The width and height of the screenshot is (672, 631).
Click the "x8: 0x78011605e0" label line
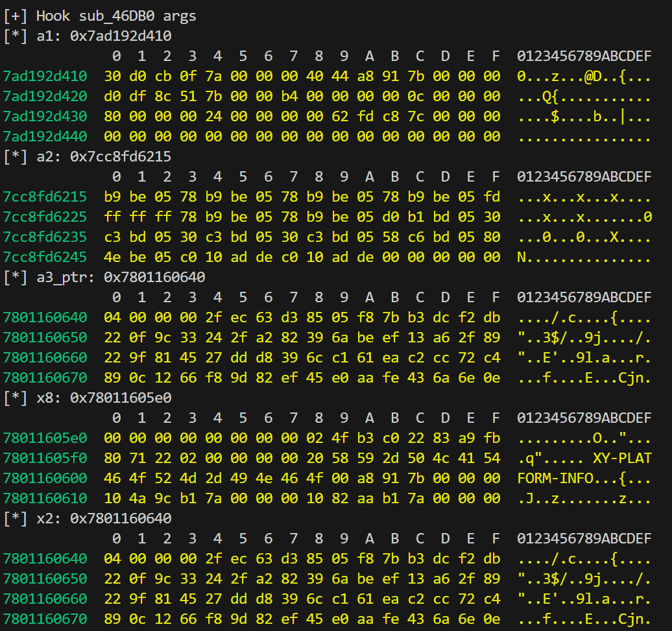coord(88,398)
